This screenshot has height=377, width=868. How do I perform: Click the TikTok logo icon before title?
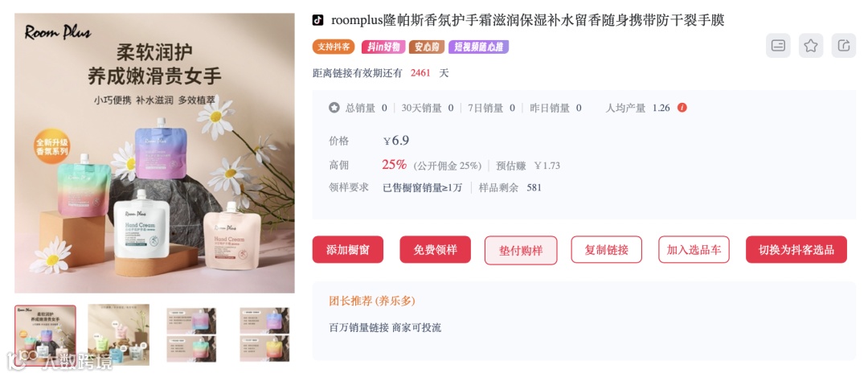317,20
